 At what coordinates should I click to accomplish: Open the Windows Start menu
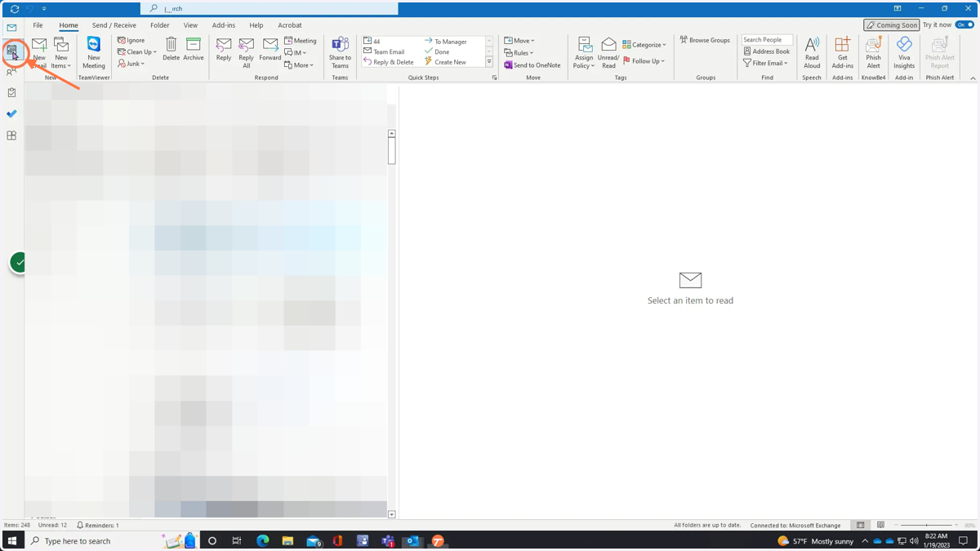(x=12, y=541)
